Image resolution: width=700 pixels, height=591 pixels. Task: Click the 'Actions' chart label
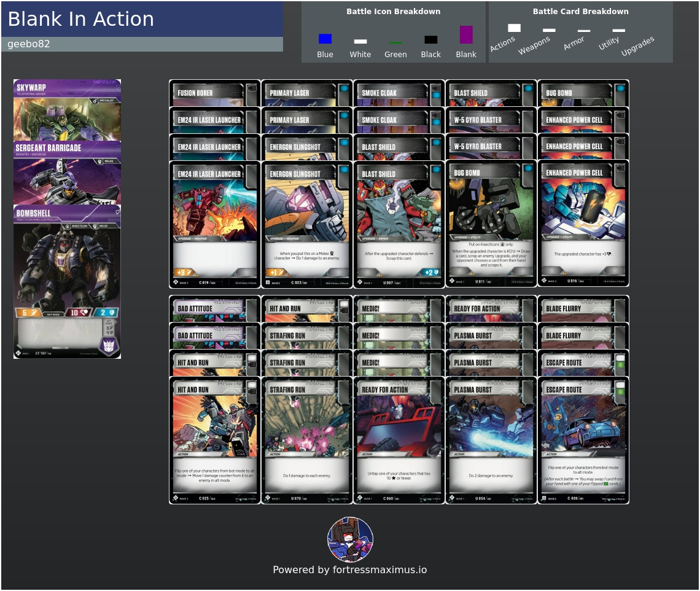coord(503,44)
